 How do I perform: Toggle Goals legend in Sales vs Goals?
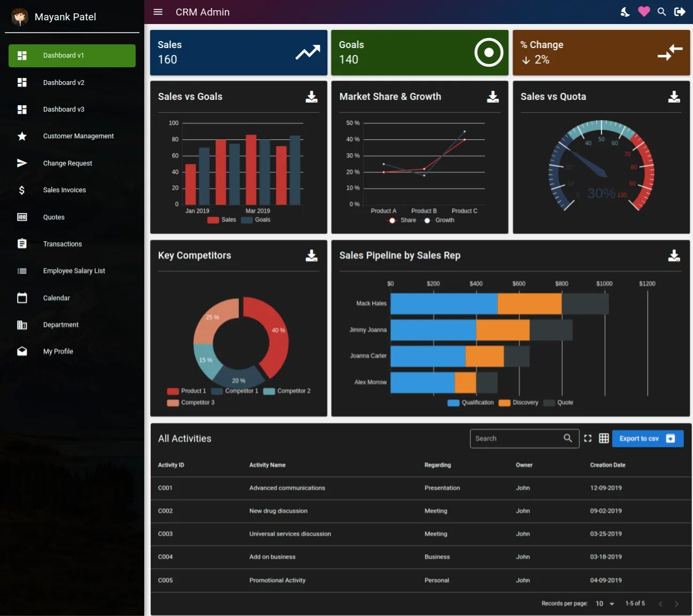pyautogui.click(x=256, y=220)
